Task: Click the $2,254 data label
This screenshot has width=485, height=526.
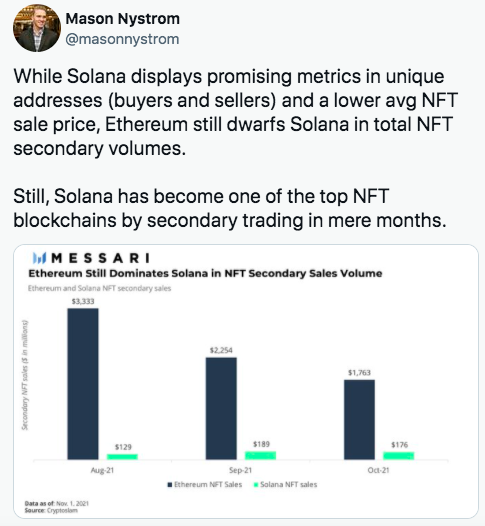Action: pyautogui.click(x=221, y=351)
